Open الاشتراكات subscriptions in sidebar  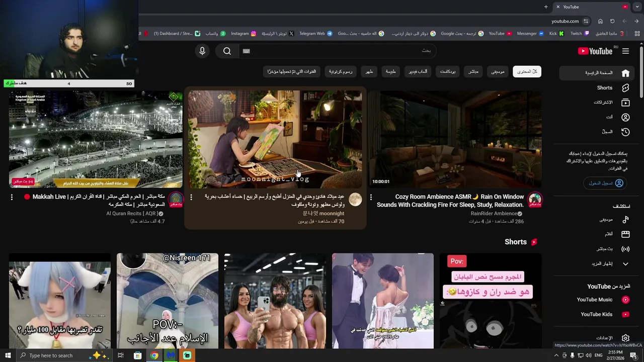point(596,102)
